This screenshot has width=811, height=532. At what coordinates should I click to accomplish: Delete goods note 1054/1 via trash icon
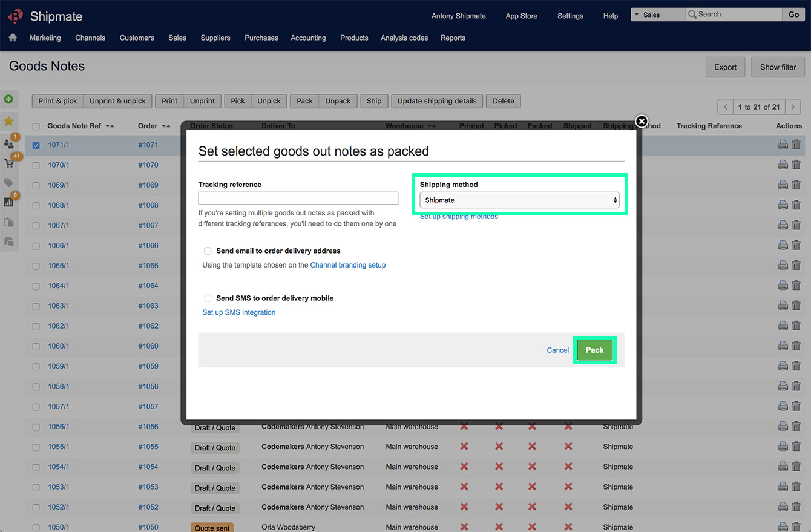coord(796,466)
